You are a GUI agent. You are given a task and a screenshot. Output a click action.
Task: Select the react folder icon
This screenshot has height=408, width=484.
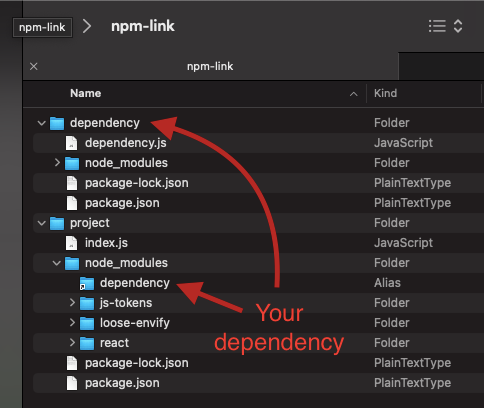click(87, 343)
